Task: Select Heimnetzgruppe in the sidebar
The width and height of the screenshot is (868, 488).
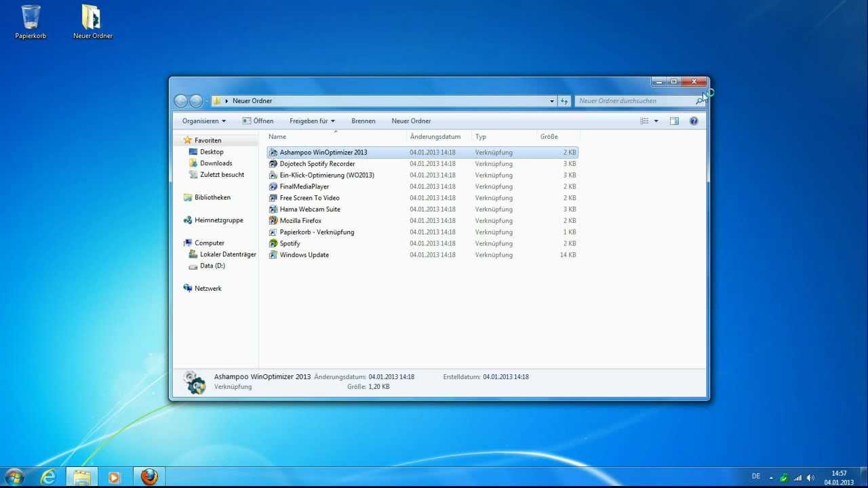Action: (x=218, y=220)
